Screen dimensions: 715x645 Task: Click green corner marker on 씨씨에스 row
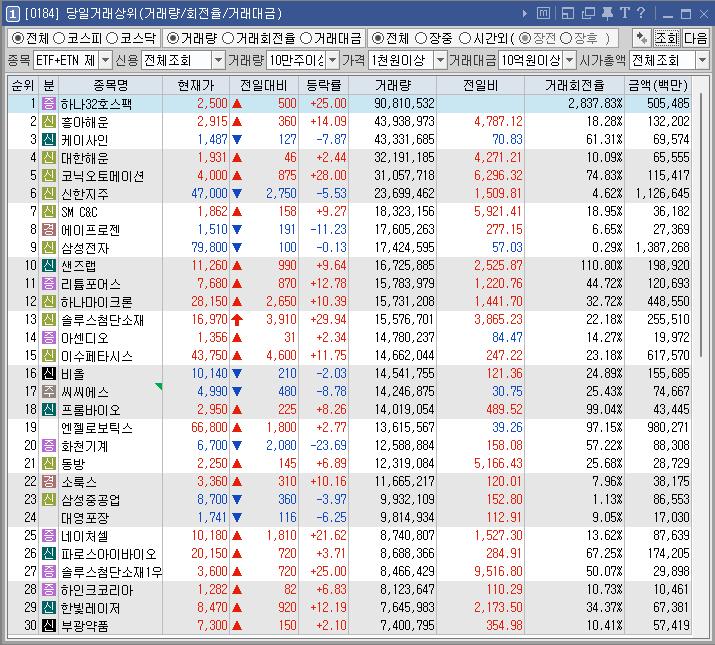click(x=159, y=387)
